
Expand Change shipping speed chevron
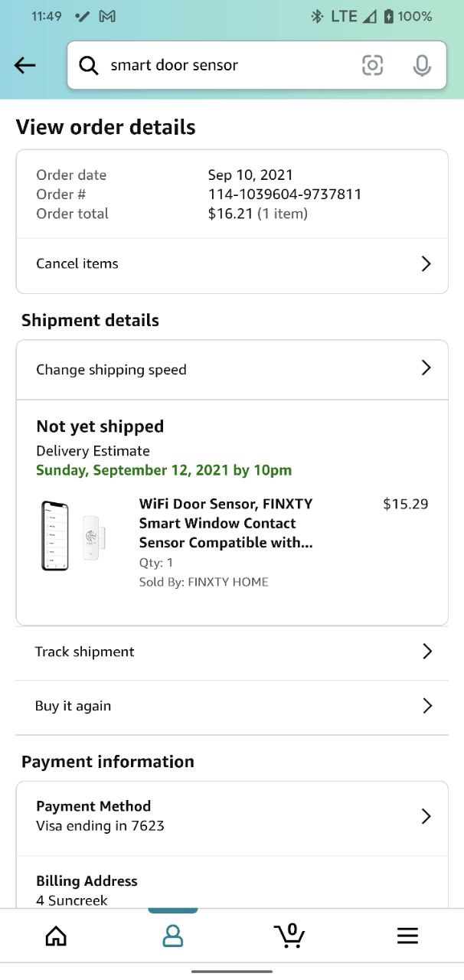click(426, 368)
